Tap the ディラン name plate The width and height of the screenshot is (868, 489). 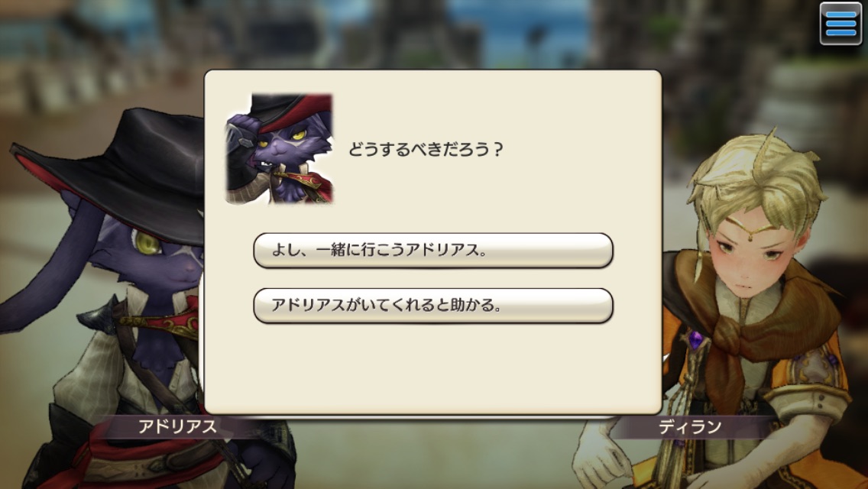coord(690,426)
